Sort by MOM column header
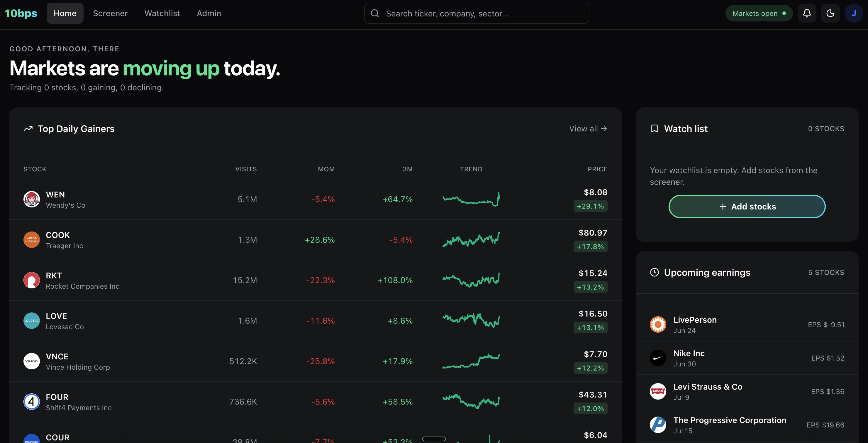Image resolution: width=868 pixels, height=443 pixels. (x=326, y=169)
